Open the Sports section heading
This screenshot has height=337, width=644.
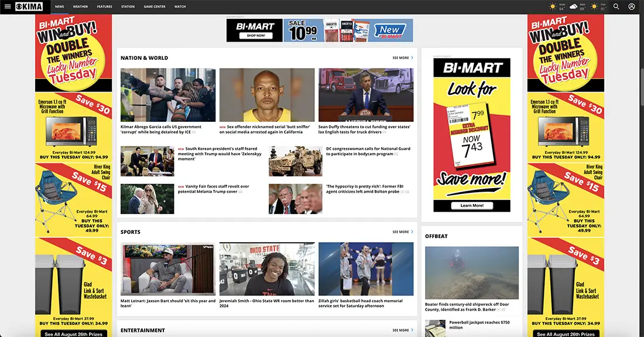130,232
